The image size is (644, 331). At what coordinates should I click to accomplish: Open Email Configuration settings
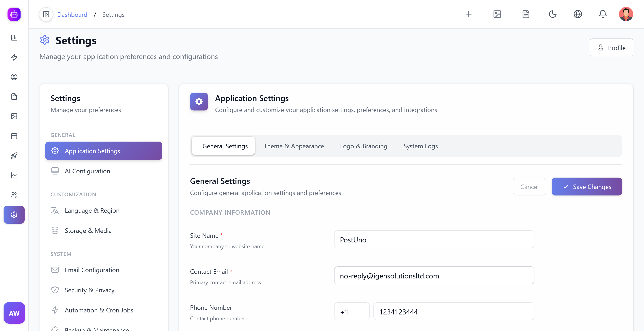(x=92, y=270)
